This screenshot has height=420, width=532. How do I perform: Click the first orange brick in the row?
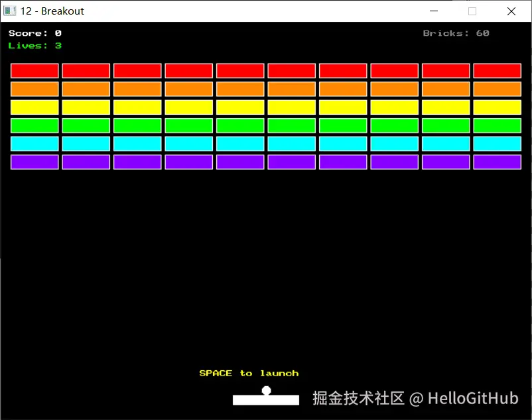click(34, 89)
